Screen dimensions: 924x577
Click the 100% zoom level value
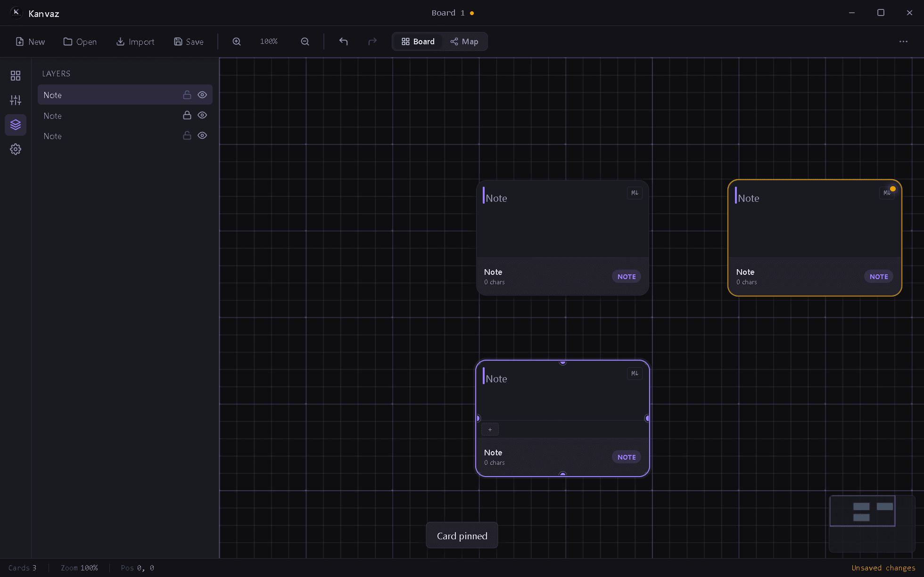(269, 41)
